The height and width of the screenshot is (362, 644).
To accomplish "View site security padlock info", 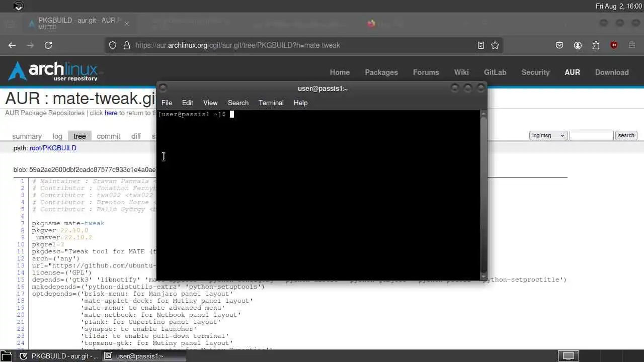I will click(x=126, y=45).
